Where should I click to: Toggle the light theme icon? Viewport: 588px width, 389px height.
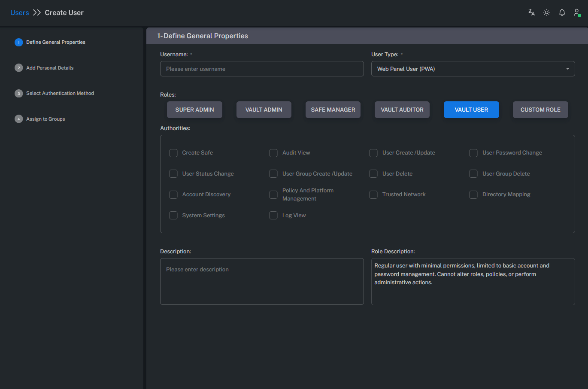546,12
